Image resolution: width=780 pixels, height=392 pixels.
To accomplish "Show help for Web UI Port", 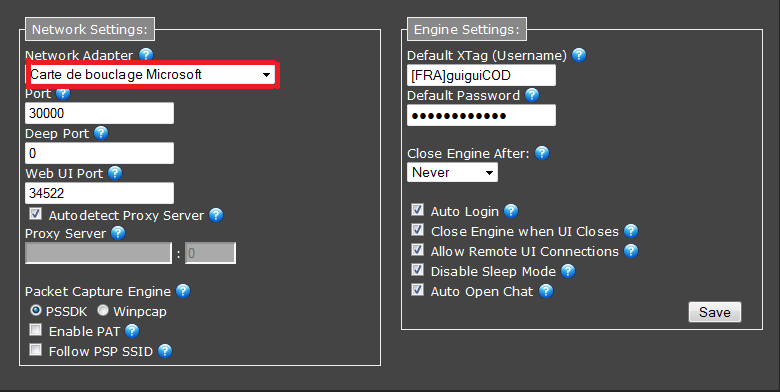I will [x=115, y=173].
